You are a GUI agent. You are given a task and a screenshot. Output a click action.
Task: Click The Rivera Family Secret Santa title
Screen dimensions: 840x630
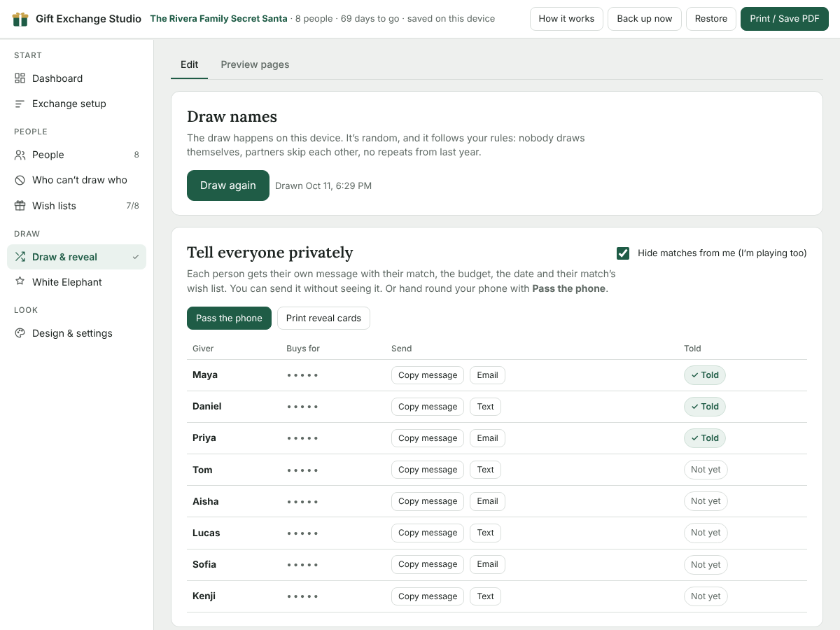[x=219, y=19]
